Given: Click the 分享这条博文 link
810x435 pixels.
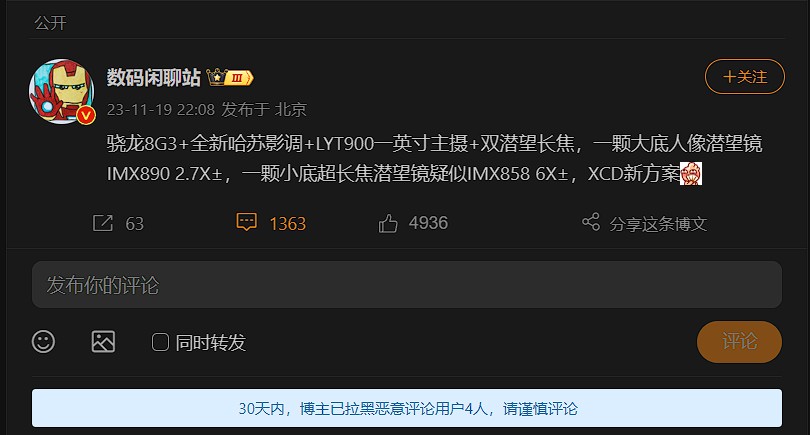Looking at the screenshot, I should [658, 224].
